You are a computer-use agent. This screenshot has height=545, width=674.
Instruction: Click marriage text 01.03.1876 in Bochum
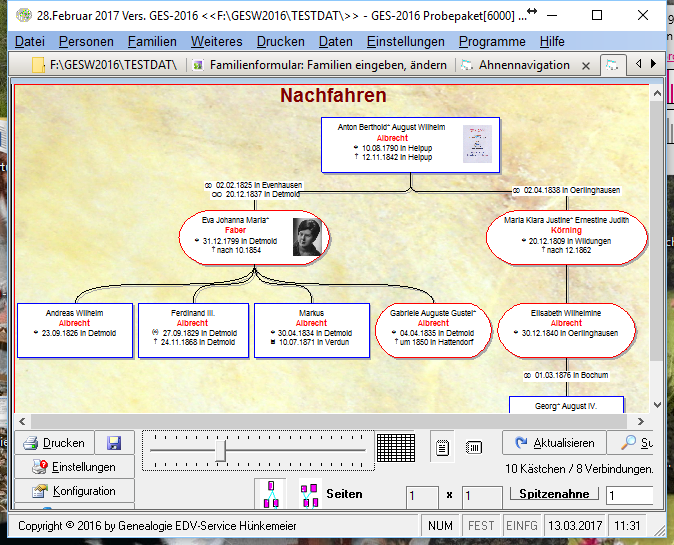[566, 375]
